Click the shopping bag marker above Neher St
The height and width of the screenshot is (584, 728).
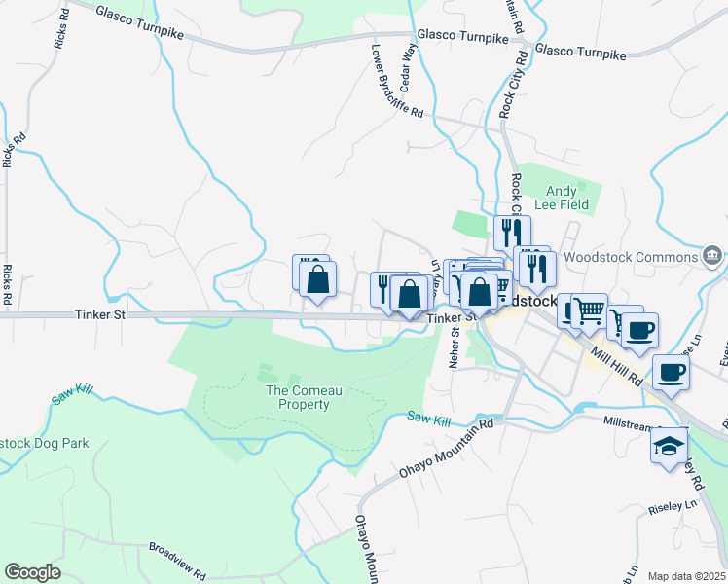[x=479, y=293]
